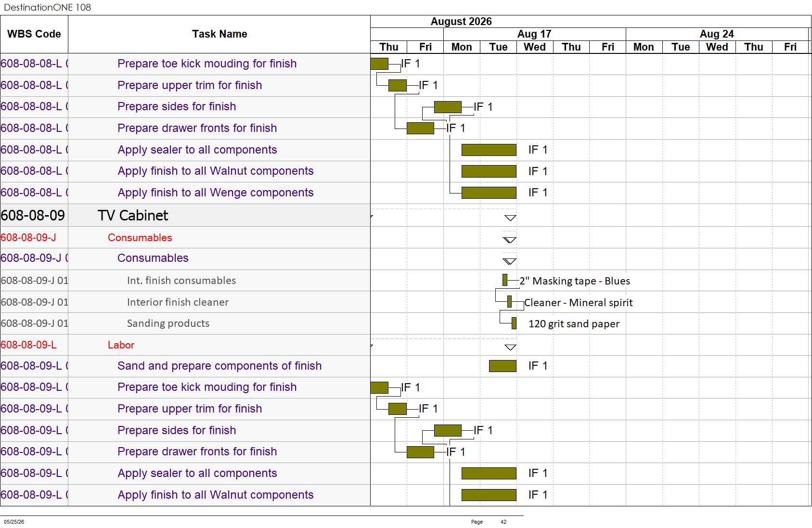Click the red 608-08-09-J WBS code
The width and height of the screenshot is (812, 528).
[x=28, y=238]
